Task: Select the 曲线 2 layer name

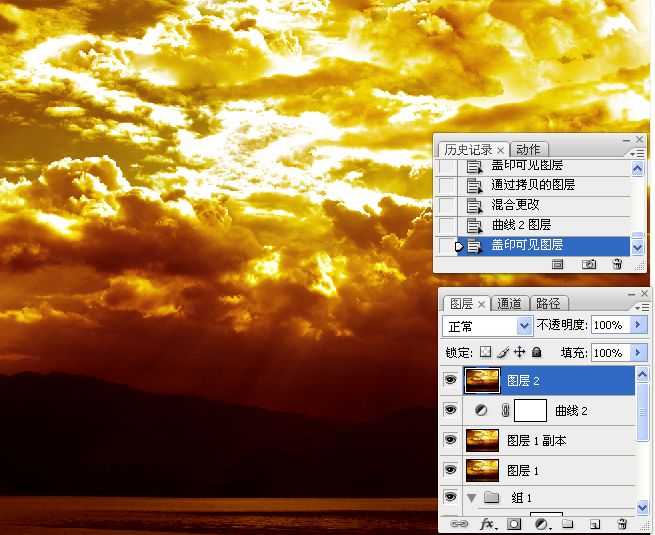Action: [571, 411]
